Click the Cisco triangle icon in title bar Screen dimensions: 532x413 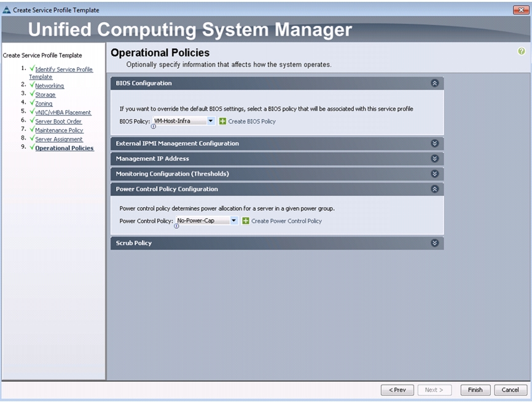click(x=6, y=10)
